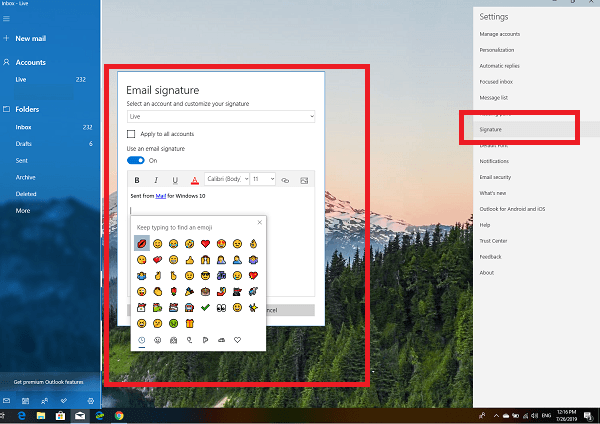Open To Do checkmark icon
600x424 pixels.
point(64,401)
